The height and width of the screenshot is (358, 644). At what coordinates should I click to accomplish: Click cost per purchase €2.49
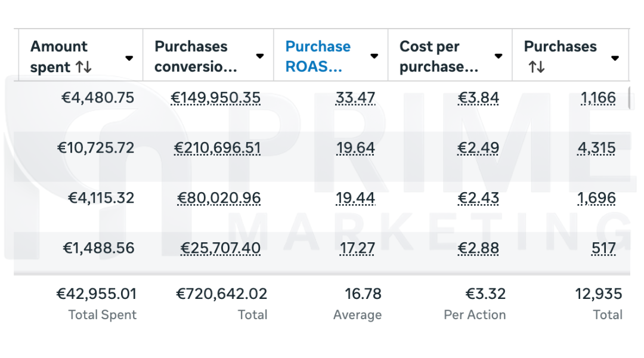[478, 148]
